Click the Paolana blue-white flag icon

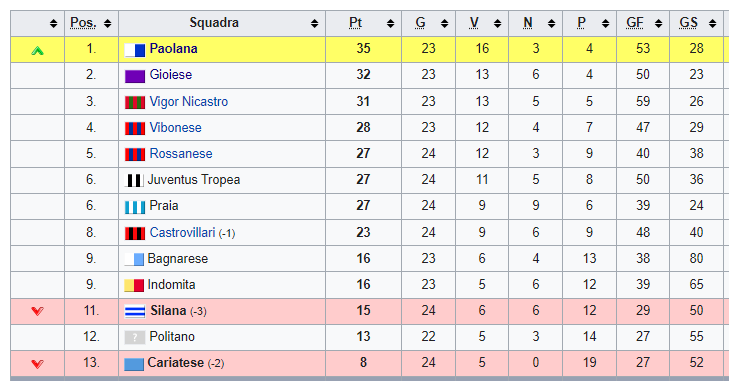(x=135, y=50)
